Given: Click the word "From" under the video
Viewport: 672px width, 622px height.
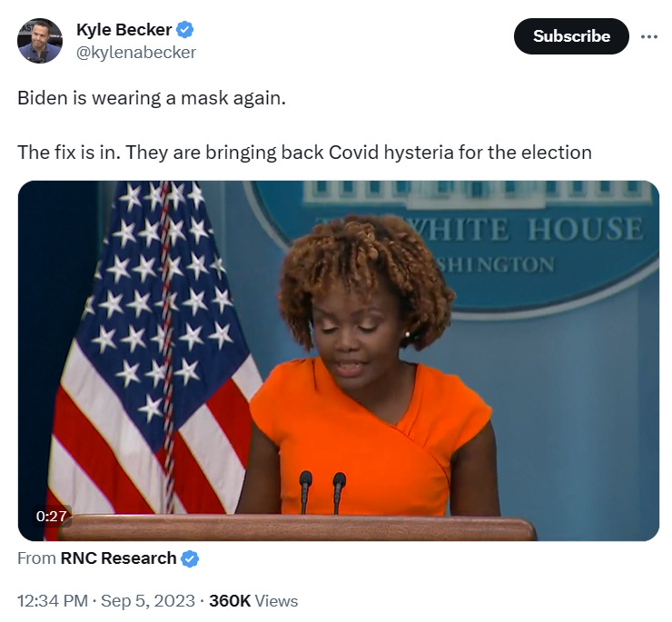Looking at the screenshot, I should (x=36, y=558).
